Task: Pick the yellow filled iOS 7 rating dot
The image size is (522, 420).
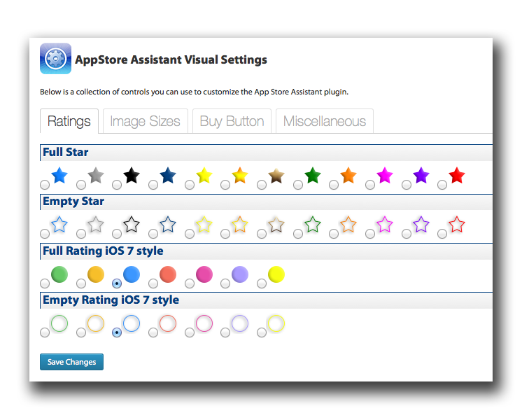Action: (276, 274)
